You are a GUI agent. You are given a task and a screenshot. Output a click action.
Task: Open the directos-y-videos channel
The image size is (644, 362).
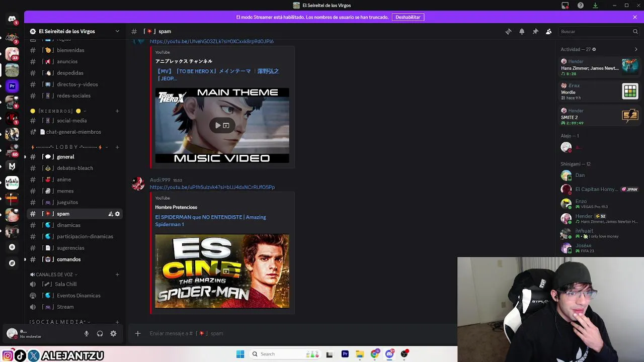click(x=74, y=84)
